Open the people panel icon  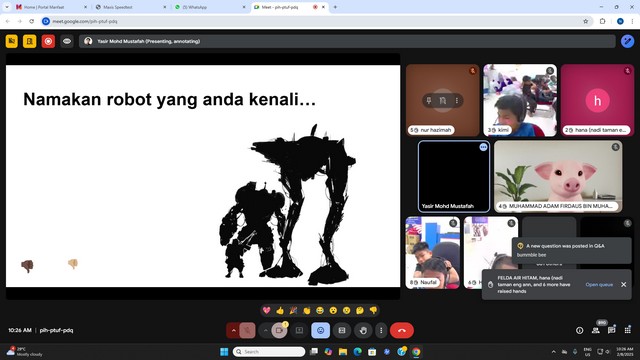click(x=596, y=330)
